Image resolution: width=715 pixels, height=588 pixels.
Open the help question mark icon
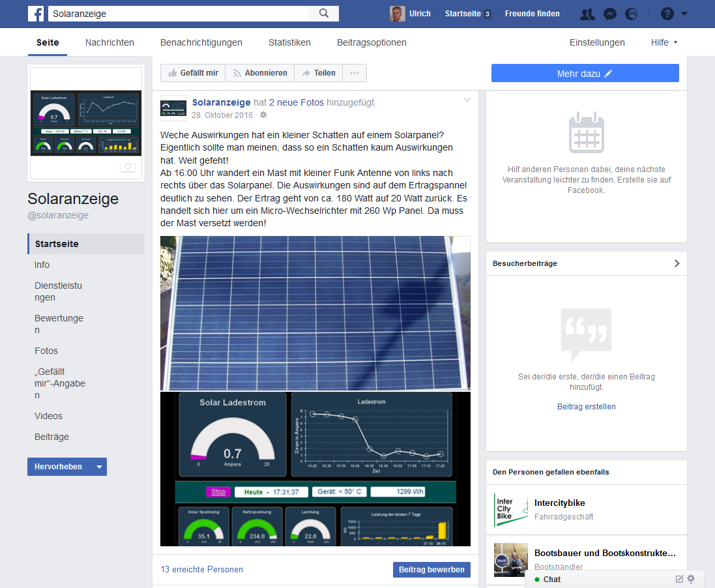667,14
